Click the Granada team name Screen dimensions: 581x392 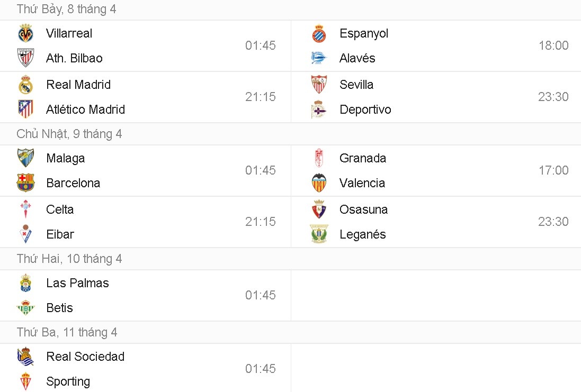363,158
